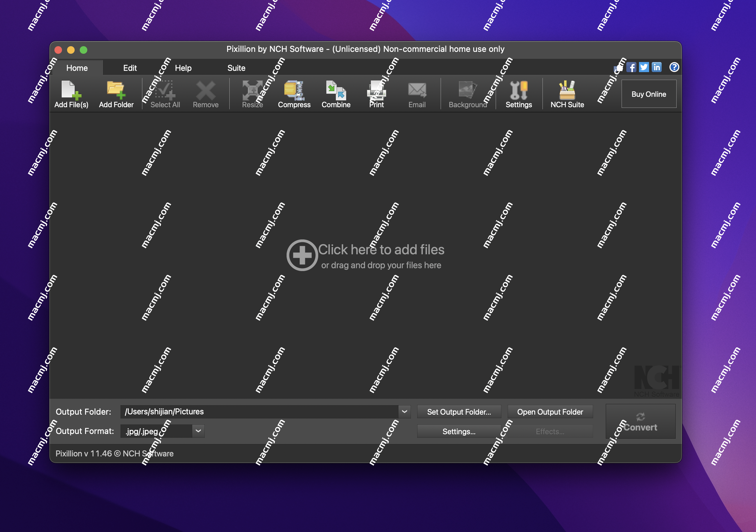Switch to the Home tab
The image size is (756, 532).
point(77,68)
